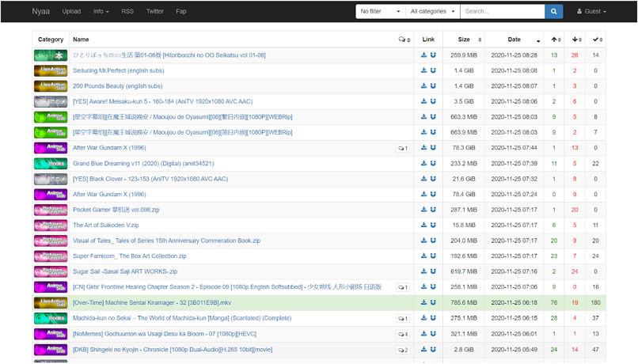
Task: Download torrent for Super Famicom Box Art Collection
Action: [423, 256]
